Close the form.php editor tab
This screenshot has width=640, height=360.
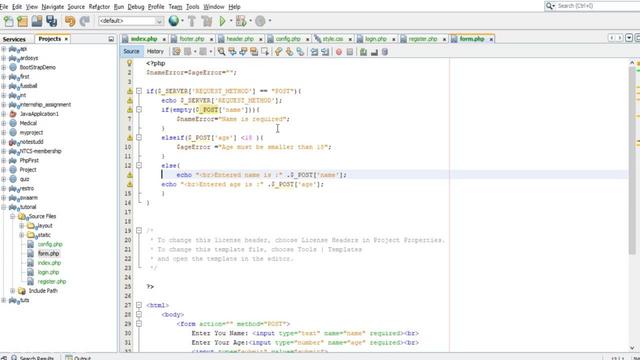pos(491,39)
